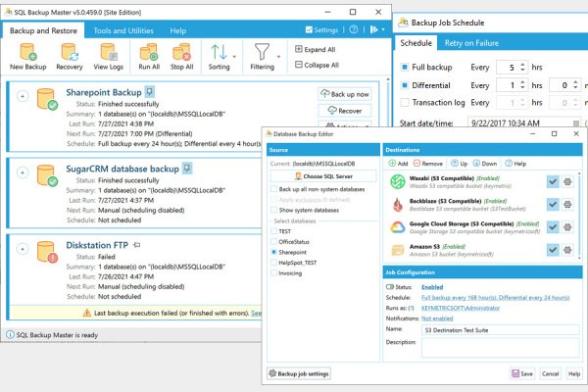
Task: Open the Start date/time calendar dropdown
Action: (576, 123)
